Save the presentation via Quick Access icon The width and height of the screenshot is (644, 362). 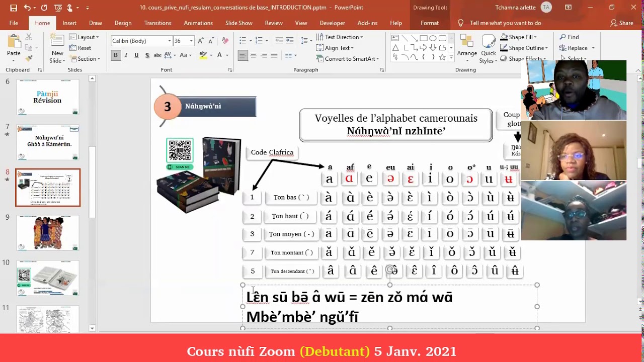pyautogui.click(x=14, y=8)
